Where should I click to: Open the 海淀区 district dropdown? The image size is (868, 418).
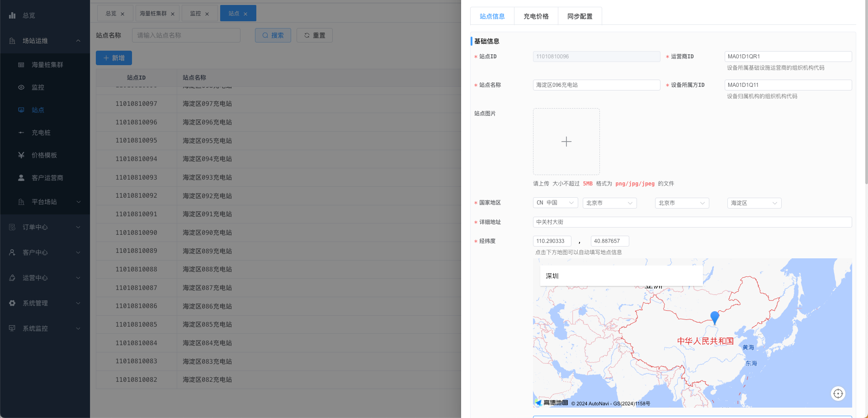tap(755, 203)
